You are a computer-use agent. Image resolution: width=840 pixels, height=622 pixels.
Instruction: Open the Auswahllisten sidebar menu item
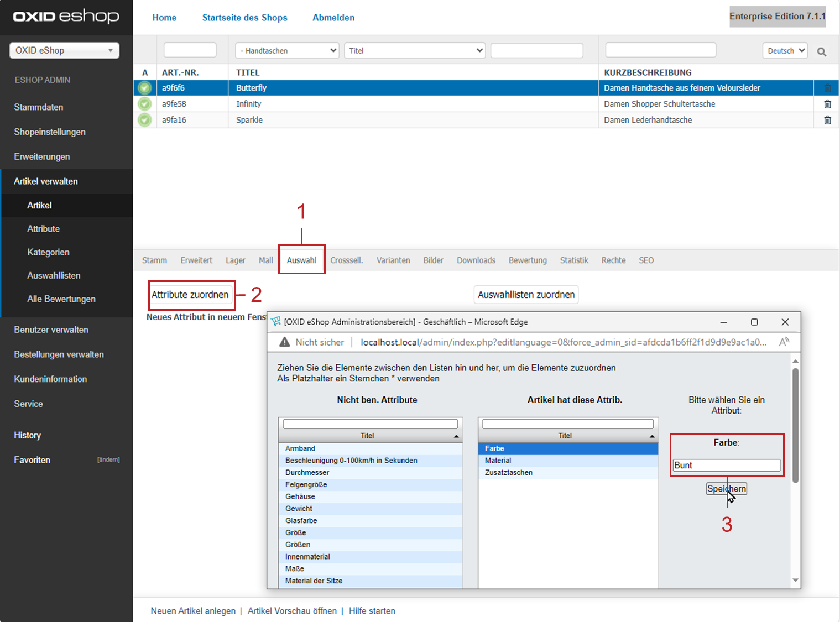(x=54, y=275)
